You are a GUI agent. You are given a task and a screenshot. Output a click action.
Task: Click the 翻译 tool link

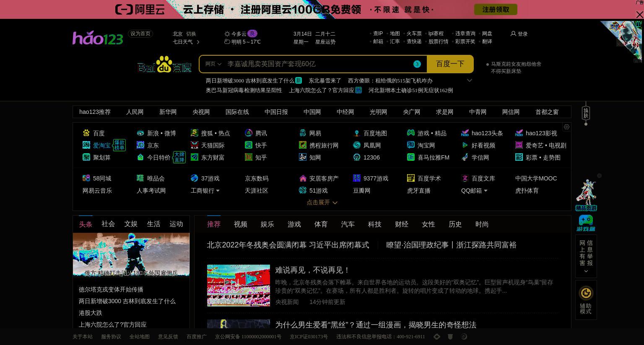pos(487,41)
